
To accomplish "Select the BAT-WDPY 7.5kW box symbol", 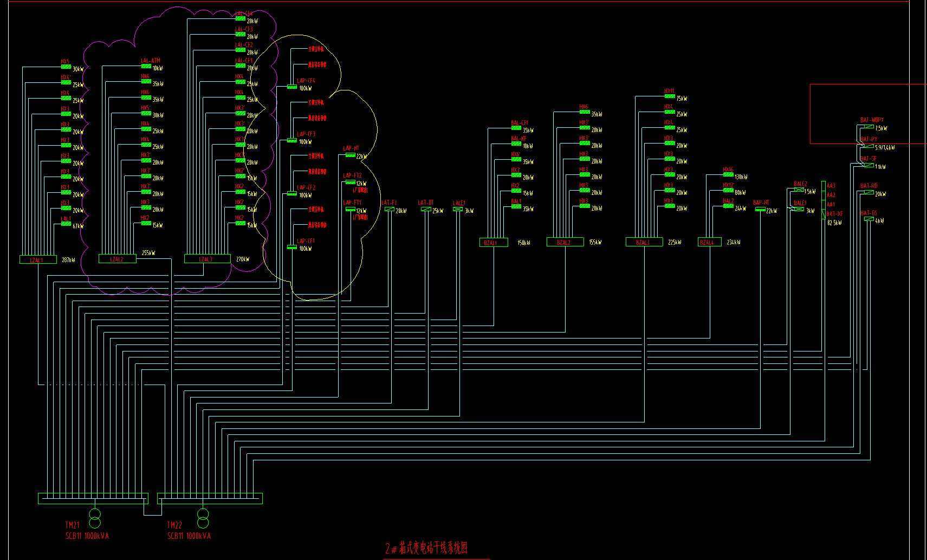I will pyautogui.click(x=869, y=127).
